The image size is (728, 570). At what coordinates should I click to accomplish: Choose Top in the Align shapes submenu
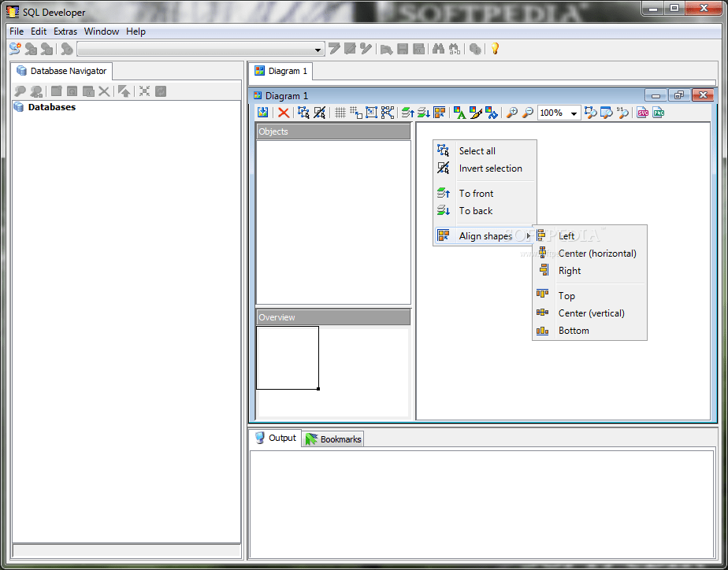[x=589, y=295]
